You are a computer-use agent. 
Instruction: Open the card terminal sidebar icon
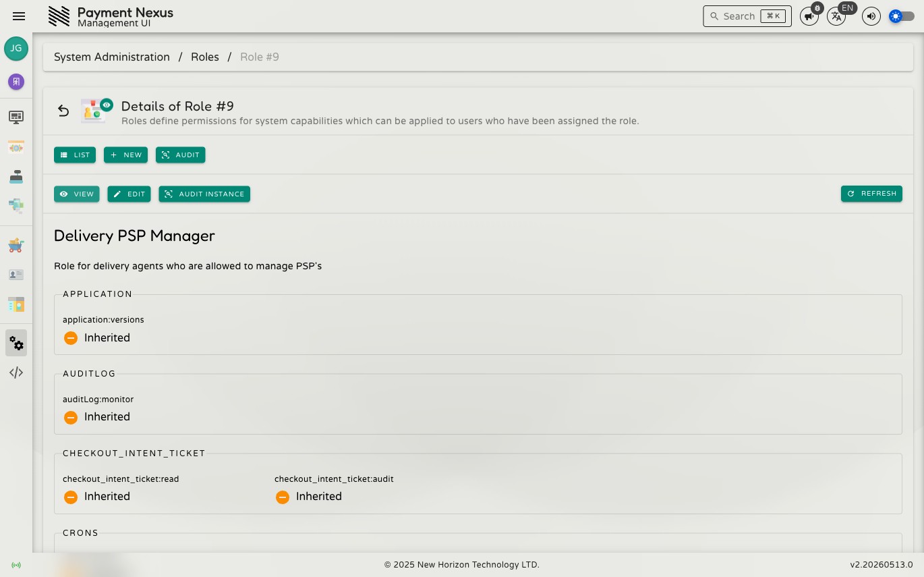click(x=16, y=177)
